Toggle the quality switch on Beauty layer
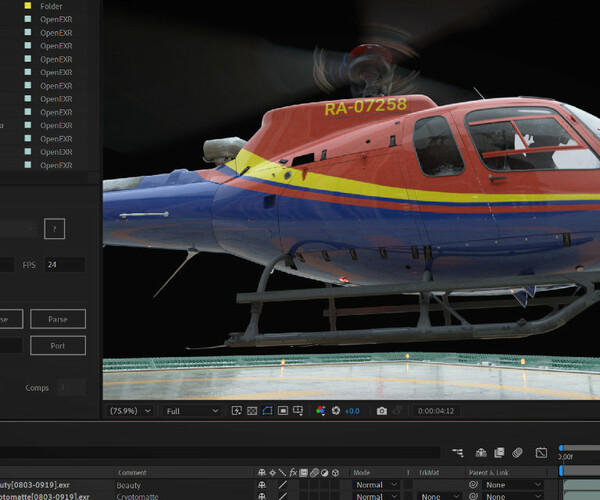 [x=283, y=485]
